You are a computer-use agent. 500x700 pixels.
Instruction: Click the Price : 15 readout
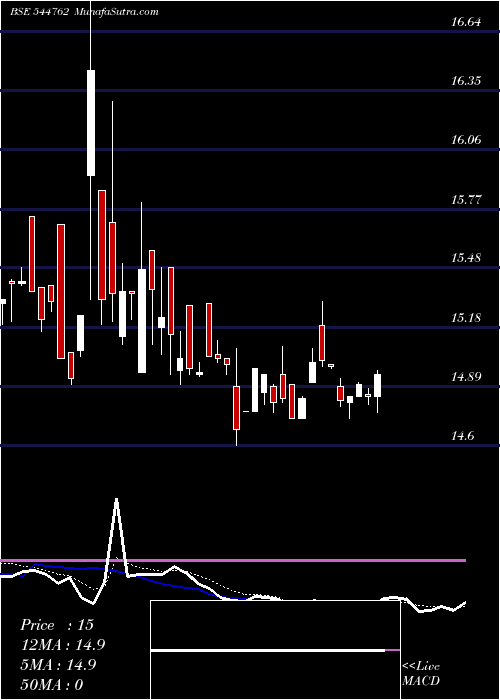(57, 625)
